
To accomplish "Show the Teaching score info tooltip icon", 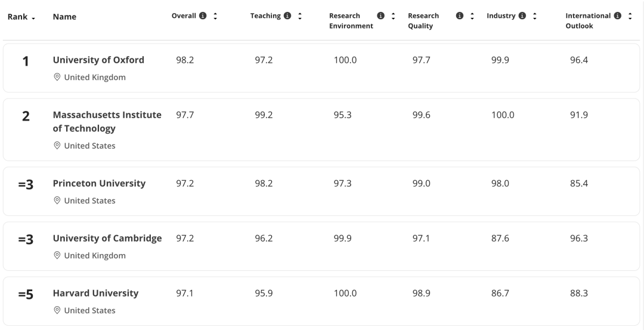I will (x=287, y=16).
